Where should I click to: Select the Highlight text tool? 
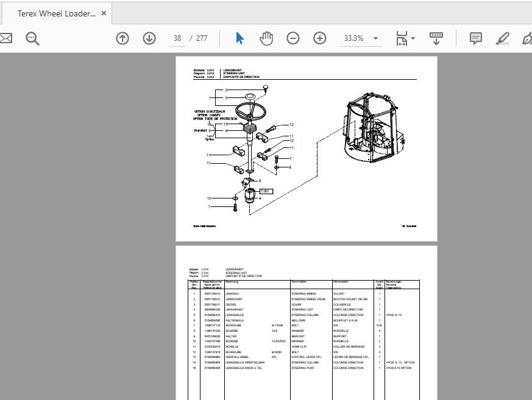tap(502, 38)
